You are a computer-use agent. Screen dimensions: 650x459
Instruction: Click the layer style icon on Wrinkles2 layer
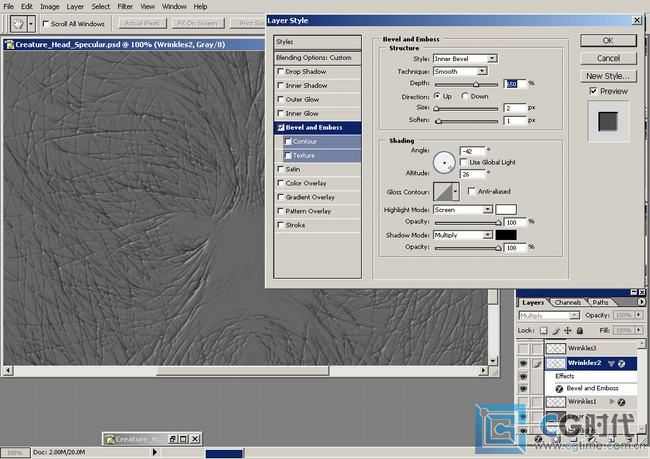tap(621, 364)
